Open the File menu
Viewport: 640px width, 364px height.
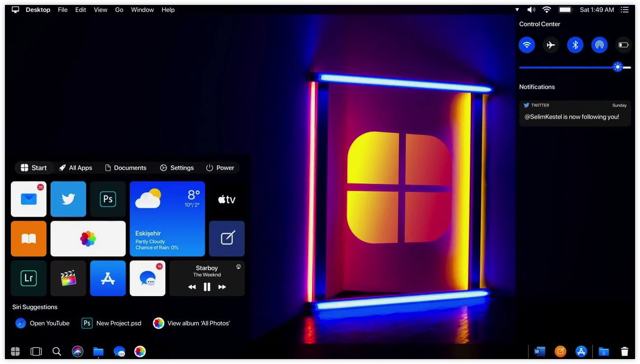point(63,10)
